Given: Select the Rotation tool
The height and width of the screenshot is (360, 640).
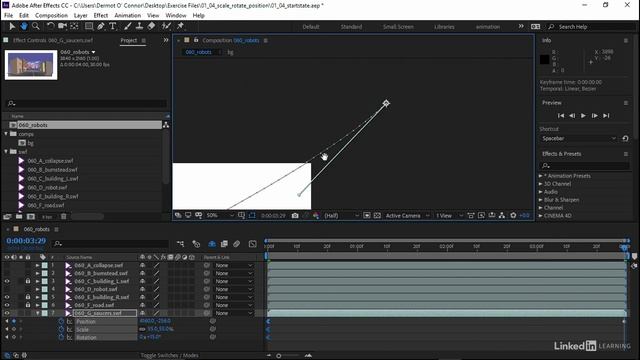Looking at the screenshot, I should point(50,26).
